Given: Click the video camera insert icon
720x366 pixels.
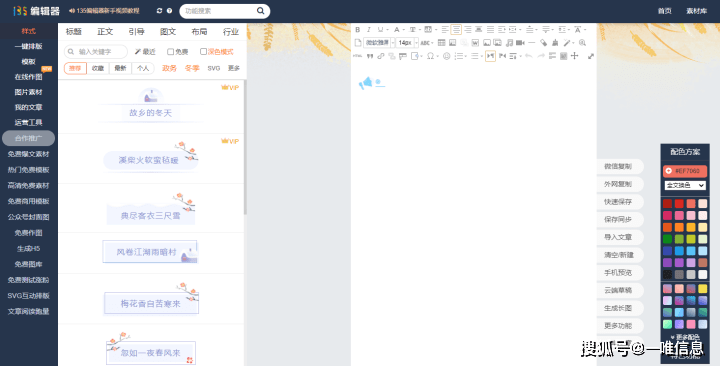Looking at the screenshot, I should [x=520, y=43].
